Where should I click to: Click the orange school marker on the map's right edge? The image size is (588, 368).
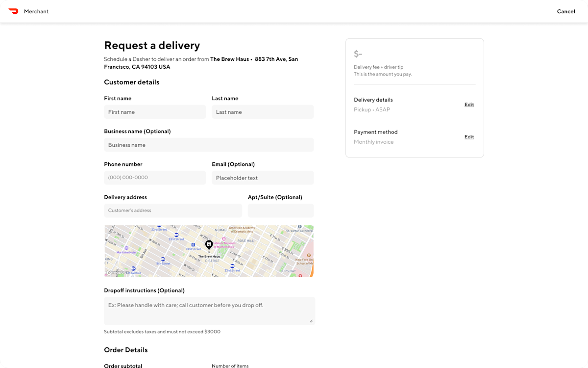pyautogui.click(x=309, y=255)
